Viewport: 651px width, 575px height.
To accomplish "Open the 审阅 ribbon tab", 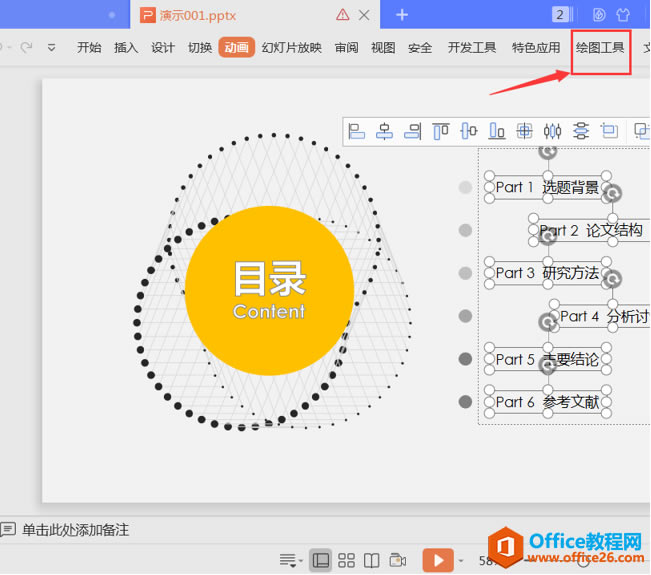I will pyautogui.click(x=347, y=48).
